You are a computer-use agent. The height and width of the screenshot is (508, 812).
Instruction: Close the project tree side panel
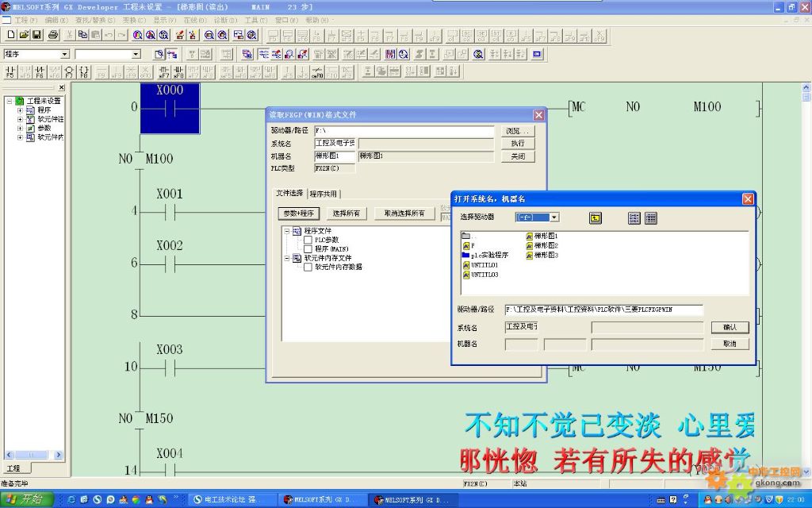(x=62, y=87)
